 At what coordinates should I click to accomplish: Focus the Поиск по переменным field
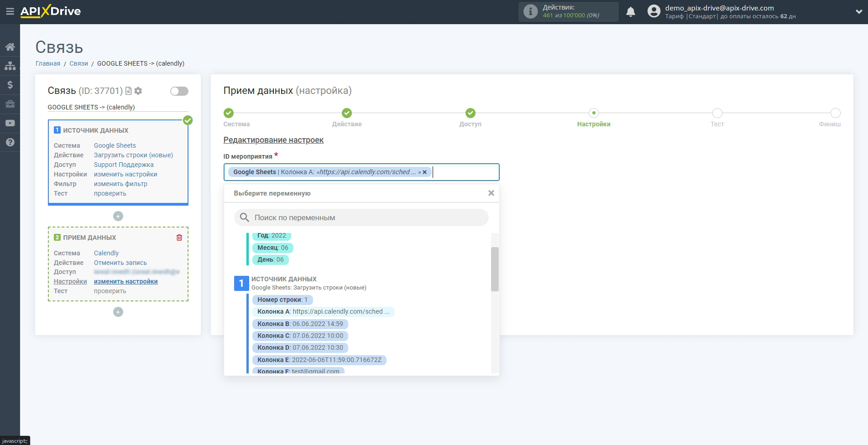tap(361, 217)
